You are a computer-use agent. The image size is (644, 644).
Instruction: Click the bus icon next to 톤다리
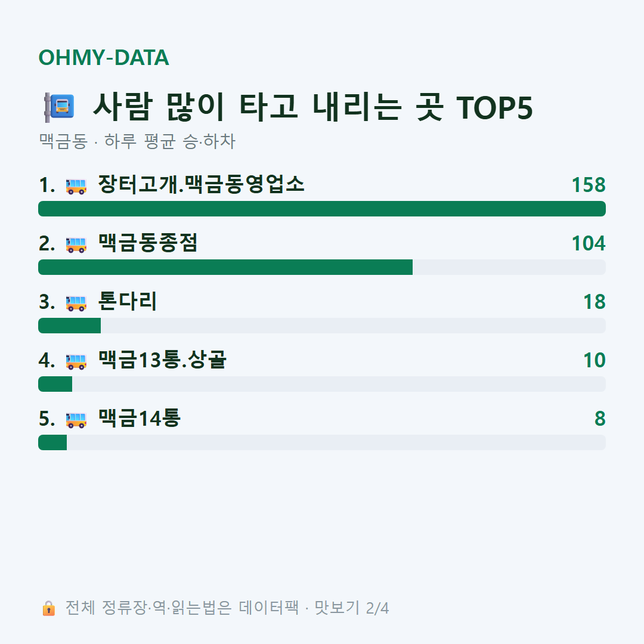coord(76,303)
